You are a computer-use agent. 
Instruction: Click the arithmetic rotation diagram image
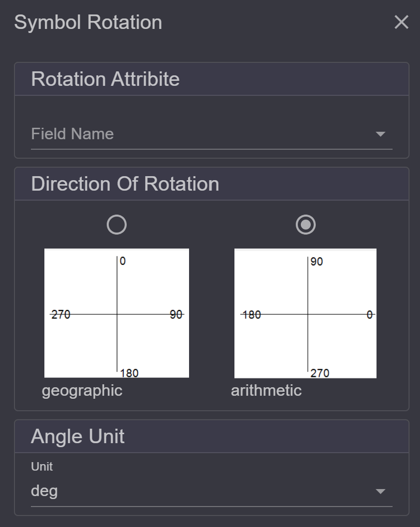(305, 313)
